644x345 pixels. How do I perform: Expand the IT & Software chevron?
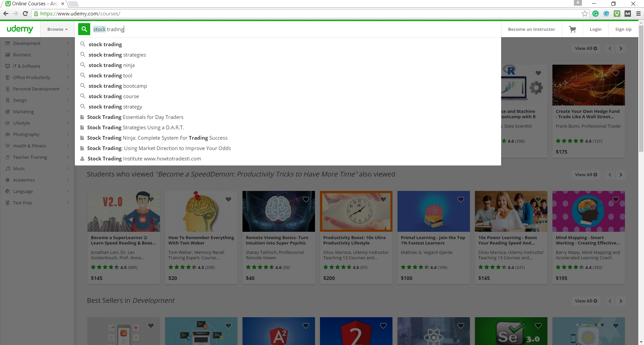(x=68, y=66)
